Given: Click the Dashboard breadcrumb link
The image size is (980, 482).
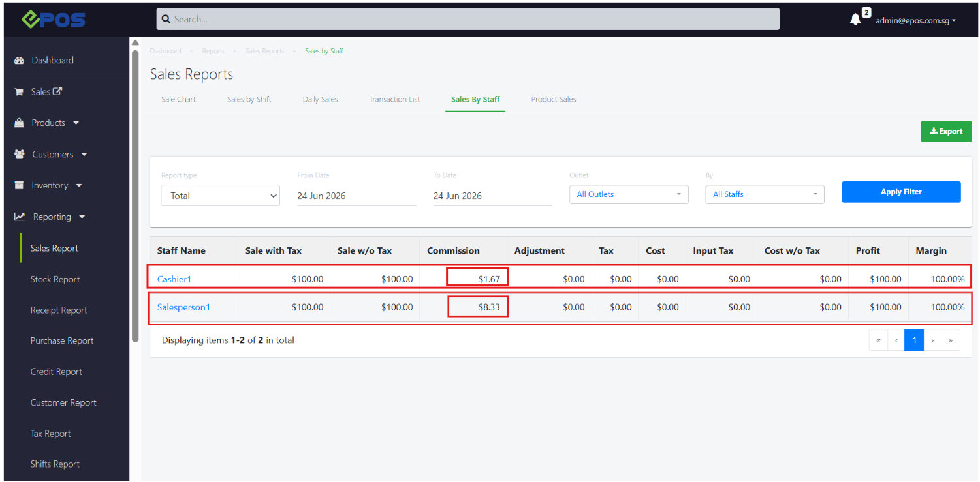Looking at the screenshot, I should pyautogui.click(x=165, y=51).
